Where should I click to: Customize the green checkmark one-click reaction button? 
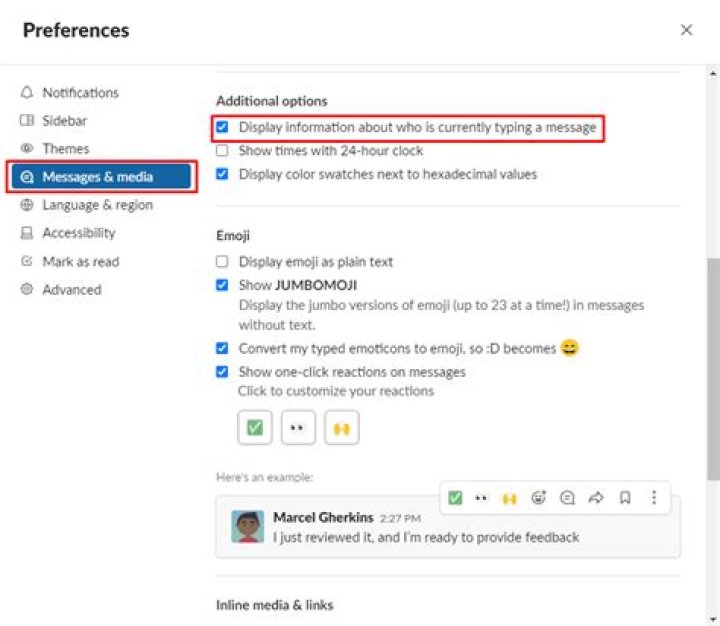[x=255, y=427]
